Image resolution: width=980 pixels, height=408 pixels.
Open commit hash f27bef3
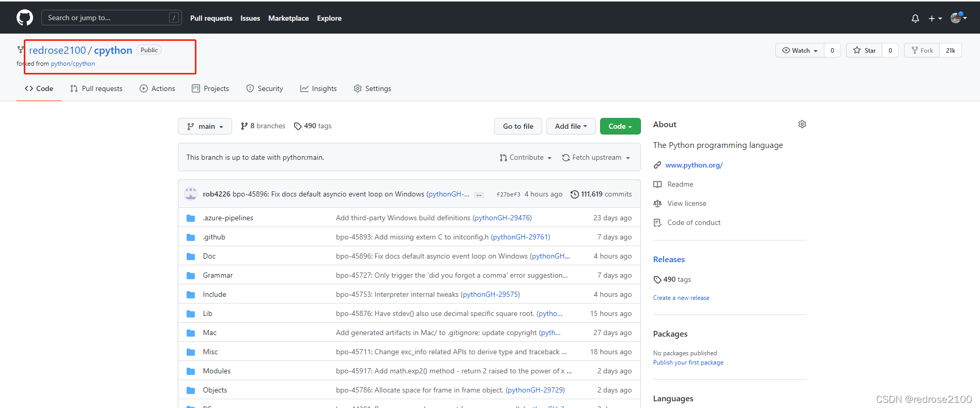(508, 194)
